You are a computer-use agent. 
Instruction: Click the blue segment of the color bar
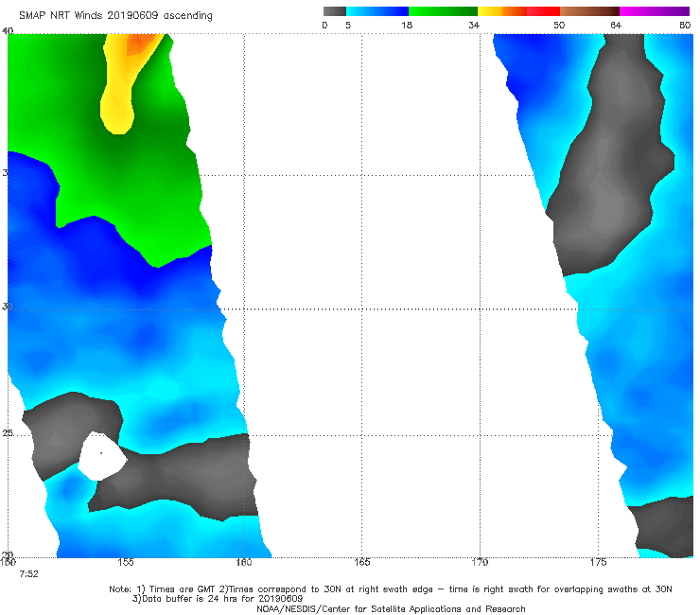pos(377,11)
